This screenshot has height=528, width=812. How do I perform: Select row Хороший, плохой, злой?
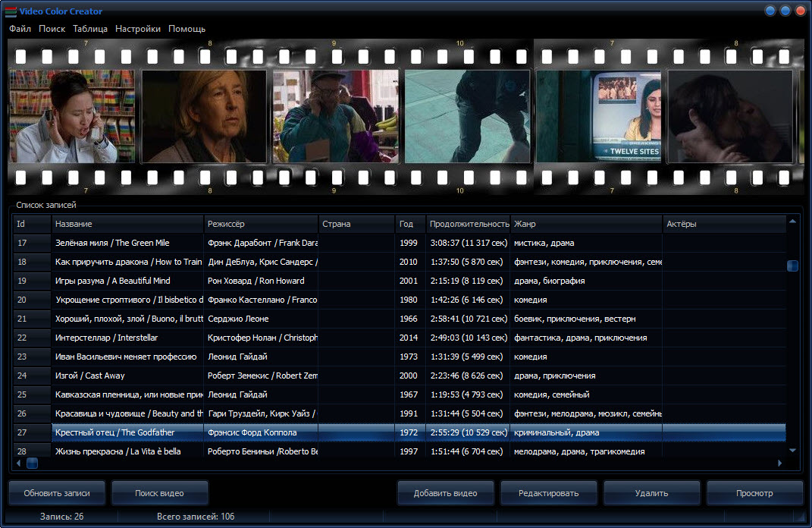pos(400,319)
